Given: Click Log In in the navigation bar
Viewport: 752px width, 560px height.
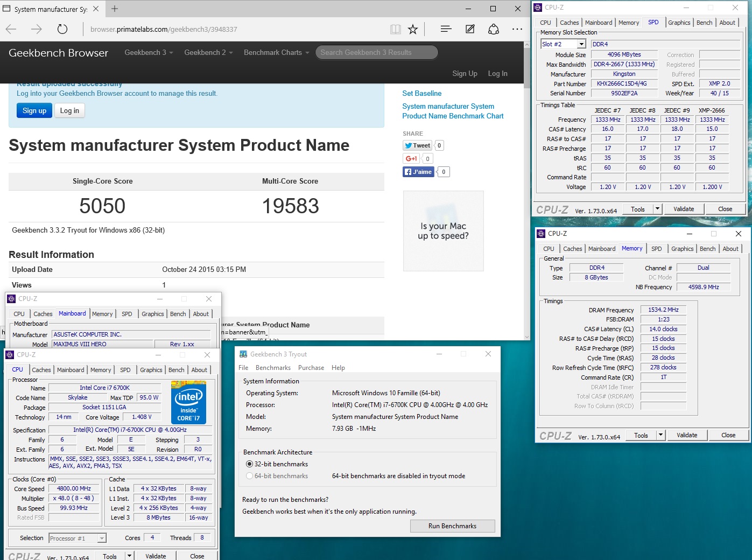Looking at the screenshot, I should tap(497, 74).
